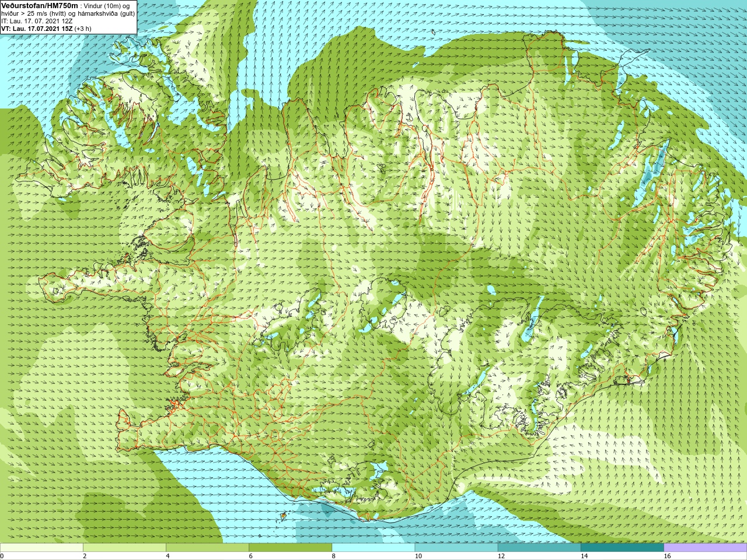Click the light green 2–4 m/s legend swatch
Image resolution: width=747 pixels, height=560 pixels.
point(124,547)
